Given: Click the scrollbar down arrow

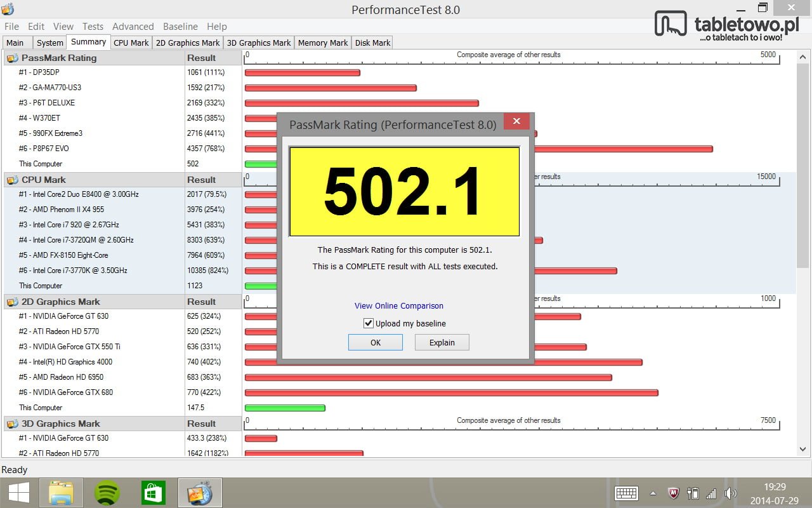Looking at the screenshot, I should (x=803, y=450).
